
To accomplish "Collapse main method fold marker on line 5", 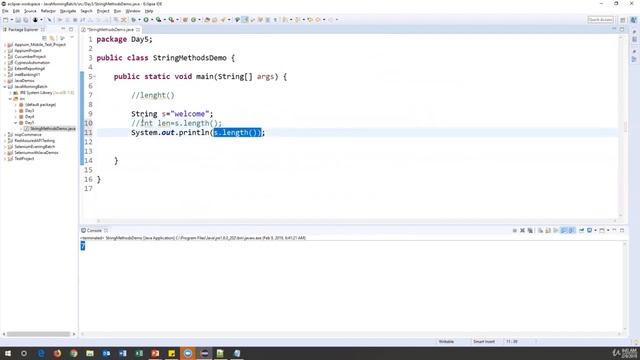I will (94, 76).
